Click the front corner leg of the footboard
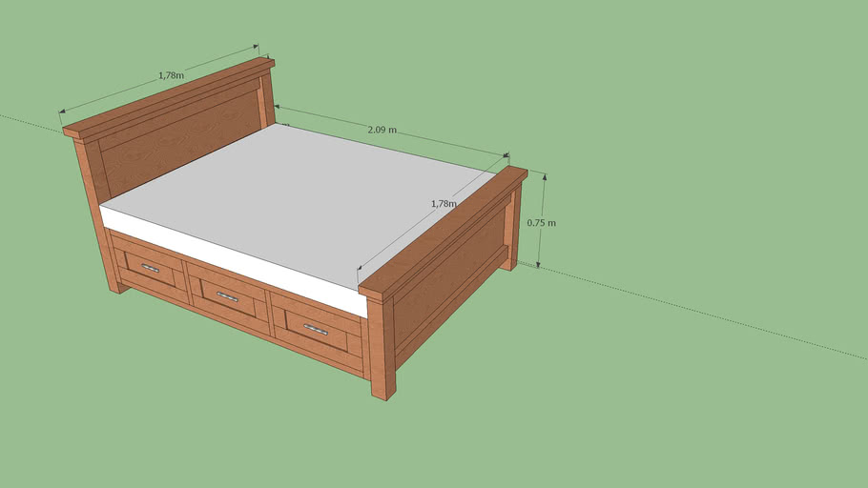868x488 pixels. point(382,353)
